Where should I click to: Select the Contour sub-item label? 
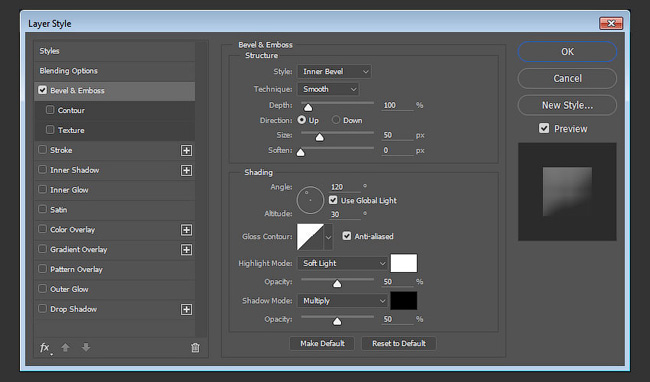pos(71,110)
